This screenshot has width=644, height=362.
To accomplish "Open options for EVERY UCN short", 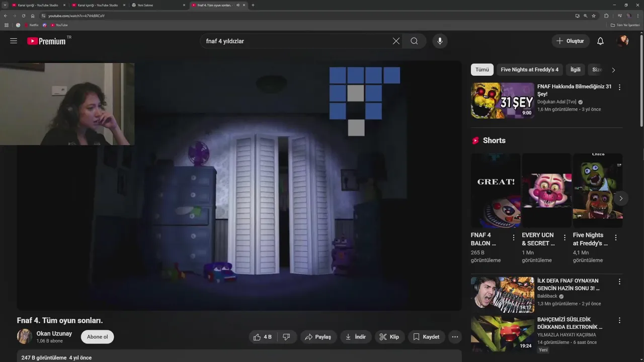I will coord(565,237).
